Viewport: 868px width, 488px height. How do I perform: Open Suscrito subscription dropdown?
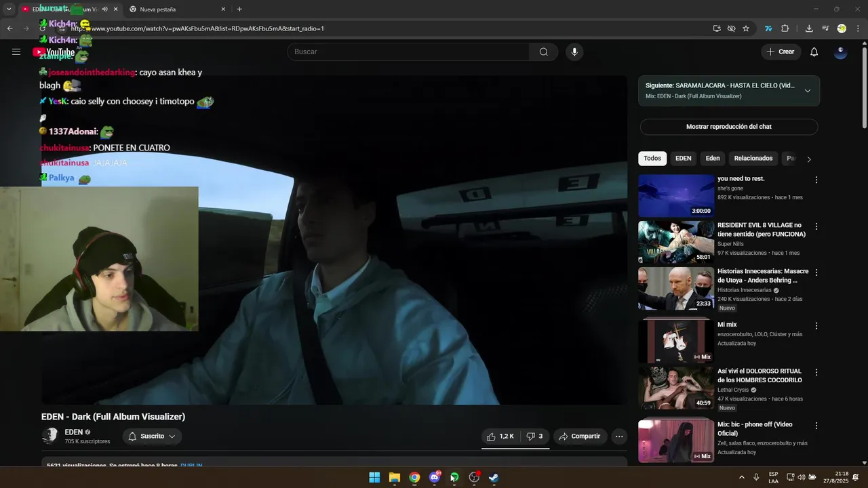pos(152,436)
